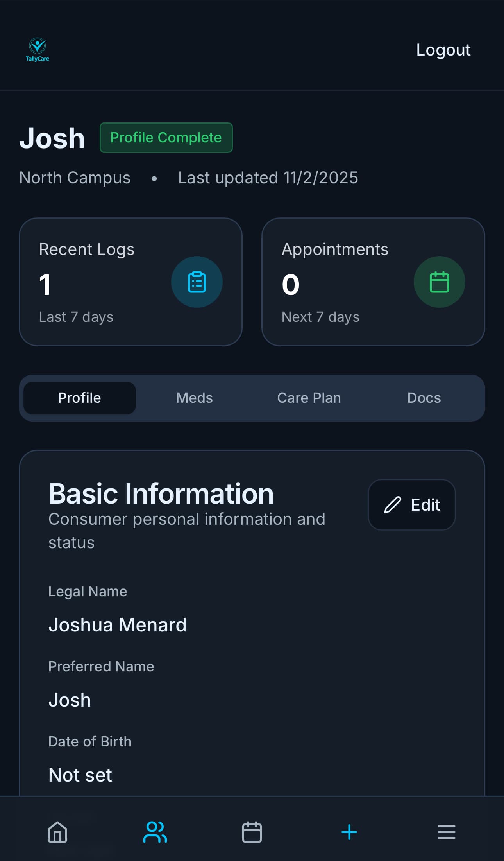This screenshot has height=861, width=504.
Task: Tap the plus icon to add new
Action: [x=349, y=832]
